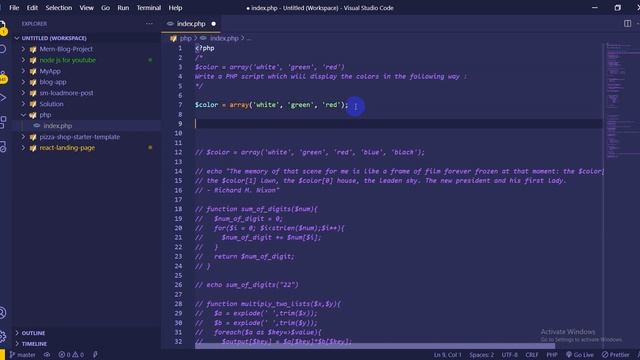Click the Go Live status button

pos(580,355)
